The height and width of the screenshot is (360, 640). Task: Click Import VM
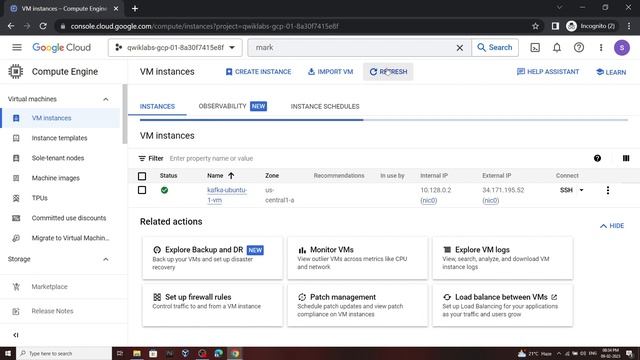pyautogui.click(x=330, y=72)
